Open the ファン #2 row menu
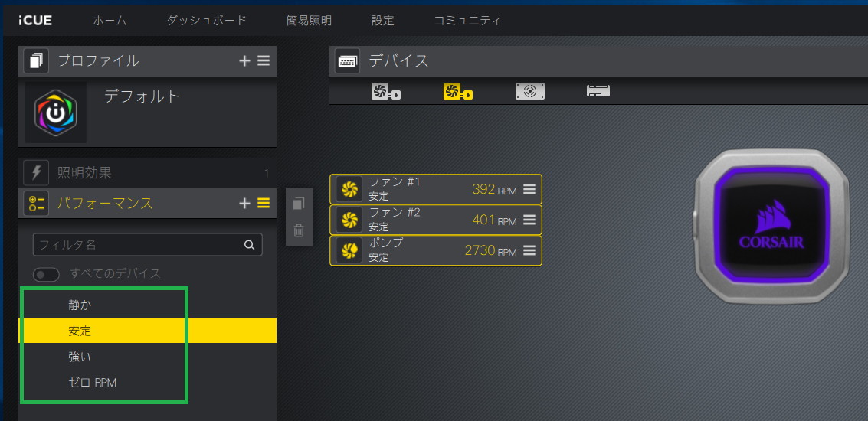868x421 pixels. tap(529, 220)
